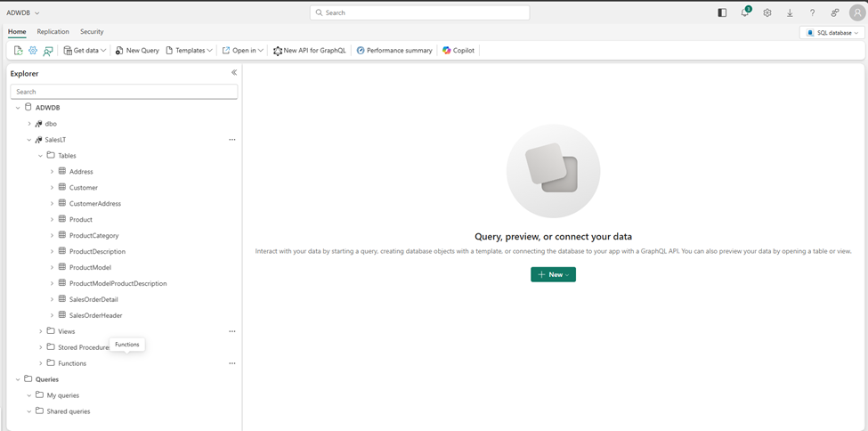This screenshot has width=868, height=431.
Task: Toggle the side panel layout icon
Action: tap(722, 13)
